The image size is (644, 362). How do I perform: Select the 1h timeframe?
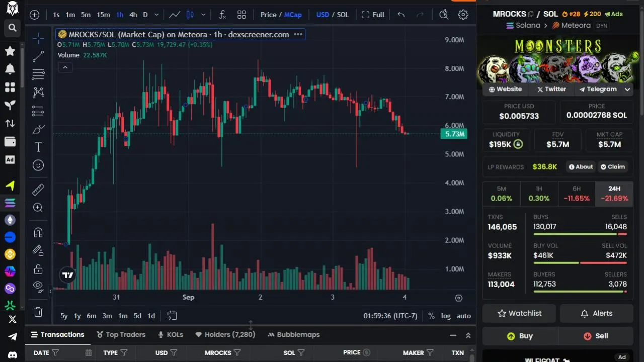120,15
